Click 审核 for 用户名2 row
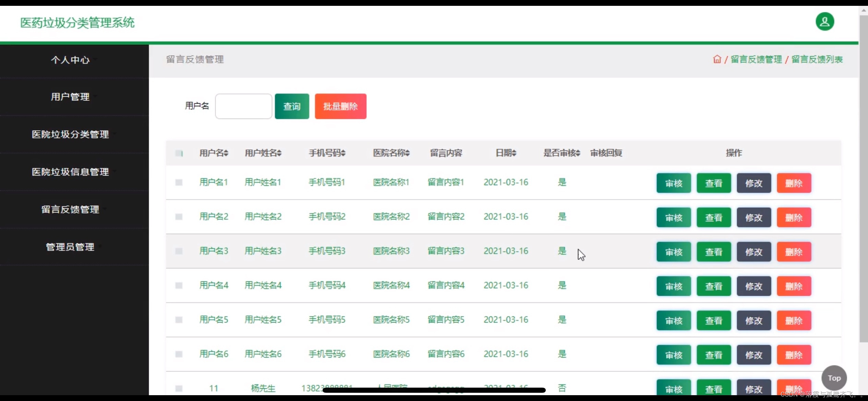 674,217
